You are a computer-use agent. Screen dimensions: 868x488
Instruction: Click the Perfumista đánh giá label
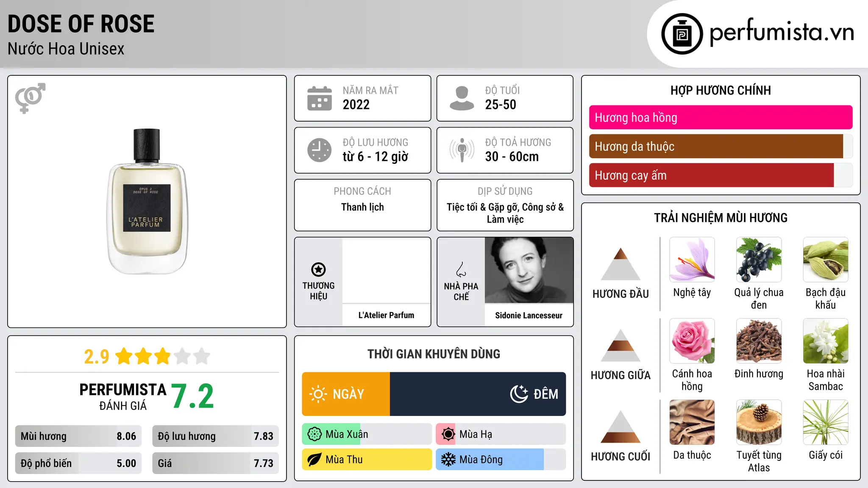[x=123, y=397]
